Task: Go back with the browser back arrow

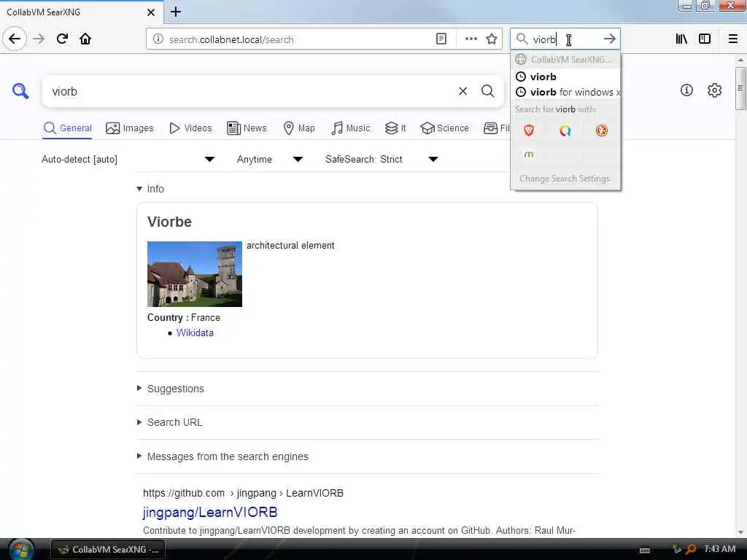Action: 15,39
